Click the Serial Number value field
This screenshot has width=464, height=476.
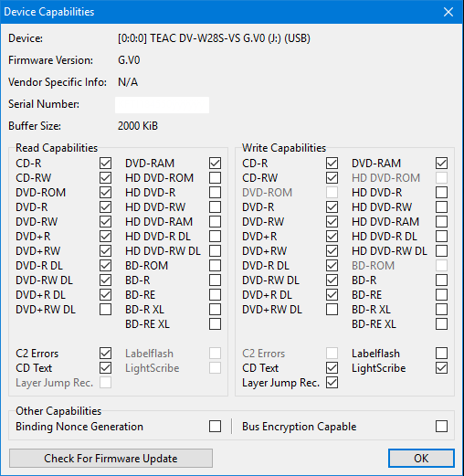(x=162, y=105)
